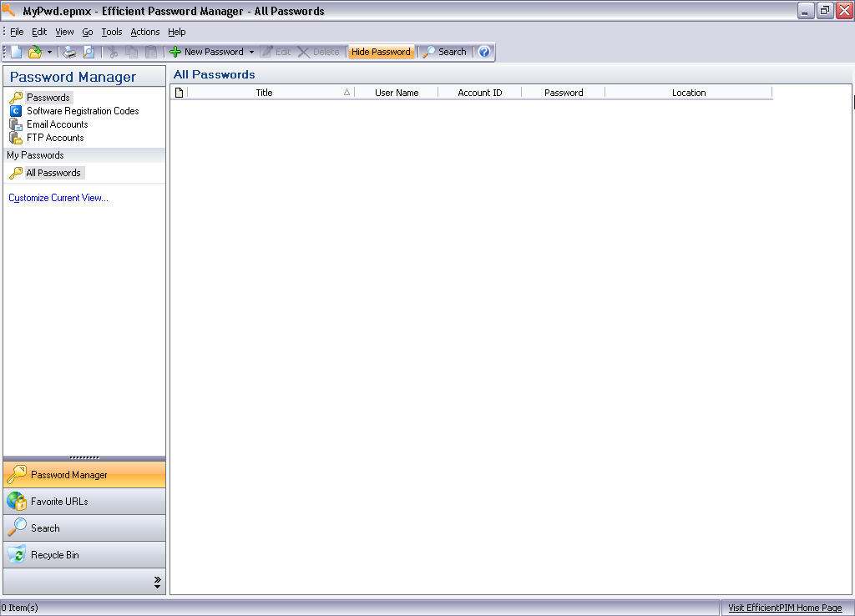Click the document icon column header
855x616 pixels.
pyautogui.click(x=179, y=93)
